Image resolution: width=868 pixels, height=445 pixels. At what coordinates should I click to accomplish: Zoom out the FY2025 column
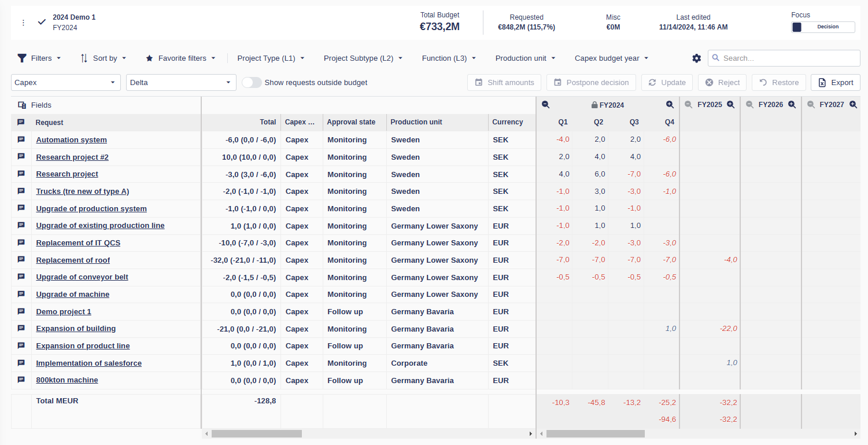coord(688,105)
